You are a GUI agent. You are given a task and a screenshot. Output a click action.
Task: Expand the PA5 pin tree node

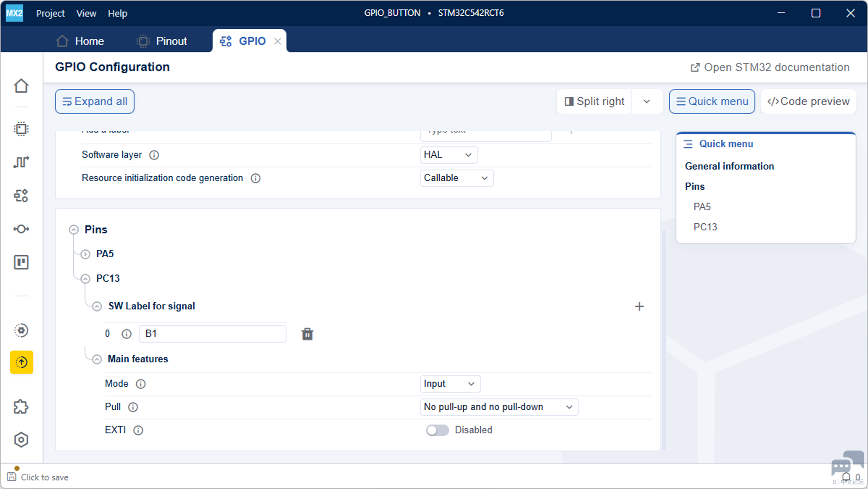click(85, 254)
